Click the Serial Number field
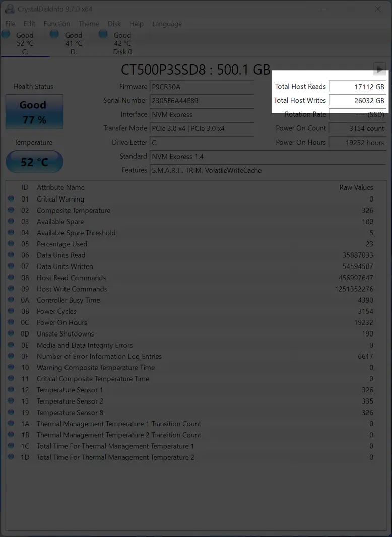This screenshot has height=537, width=392. [x=202, y=101]
